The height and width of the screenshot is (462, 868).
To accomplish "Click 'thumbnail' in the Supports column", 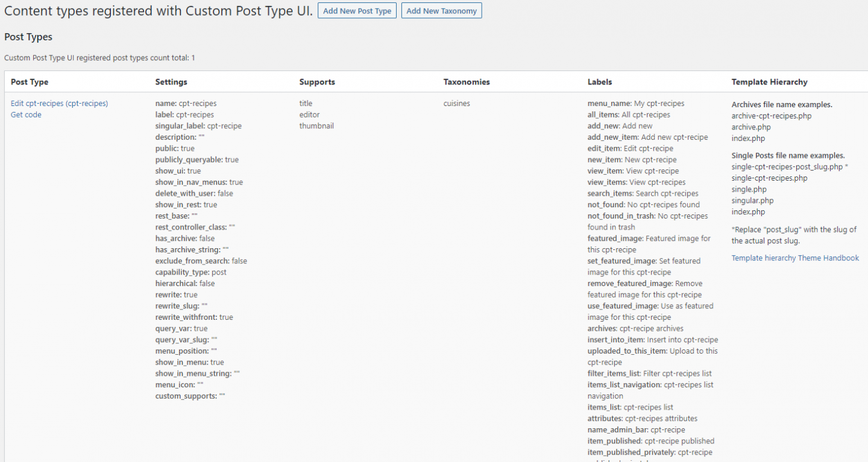I will tap(316, 126).
